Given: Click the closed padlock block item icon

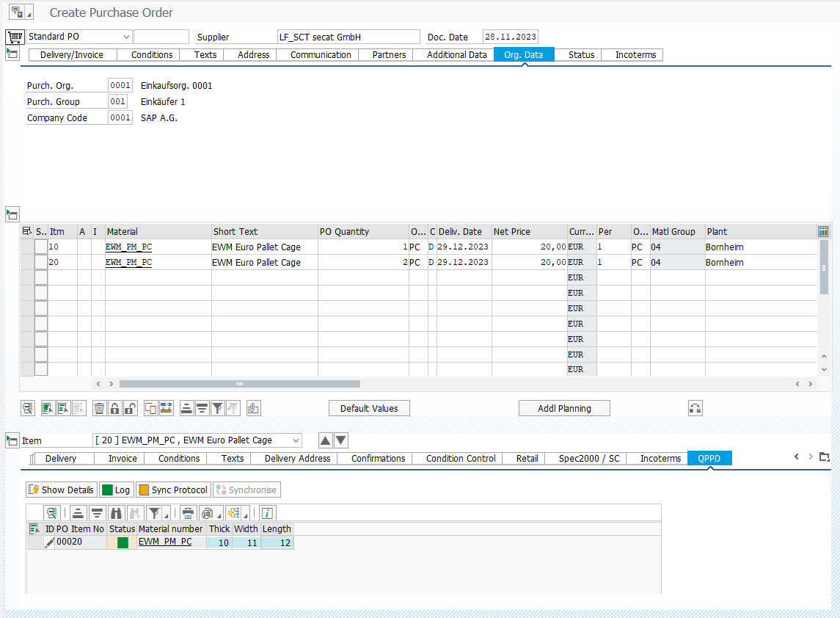Looking at the screenshot, I should [115, 409].
